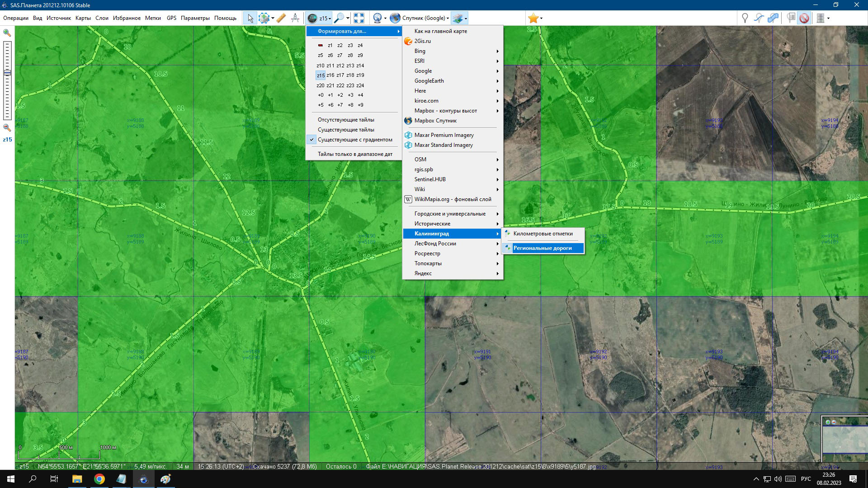This screenshot has height=488, width=868.
Task: Click the vertical zoom slider on left
Action: (x=7, y=81)
